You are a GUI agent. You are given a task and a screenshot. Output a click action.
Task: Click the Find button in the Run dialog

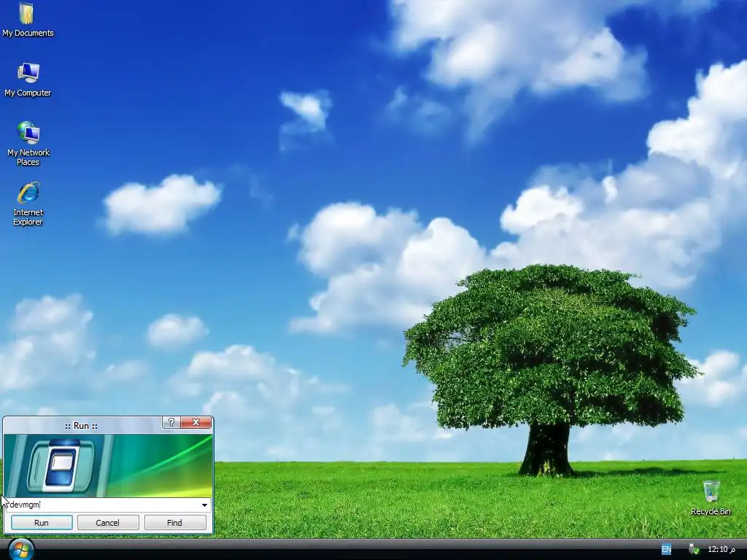(x=174, y=522)
